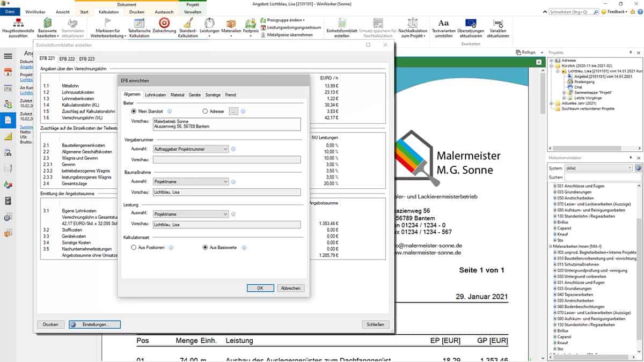Image resolution: width=644 pixels, height=362 pixels.
Task: Select Posteingang in Projekte tree
Action: 585,82
